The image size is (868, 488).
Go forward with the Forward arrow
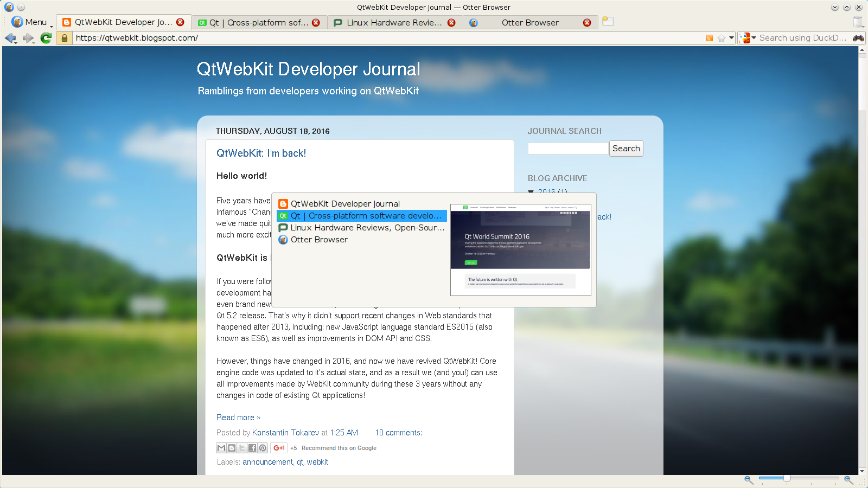click(x=28, y=38)
